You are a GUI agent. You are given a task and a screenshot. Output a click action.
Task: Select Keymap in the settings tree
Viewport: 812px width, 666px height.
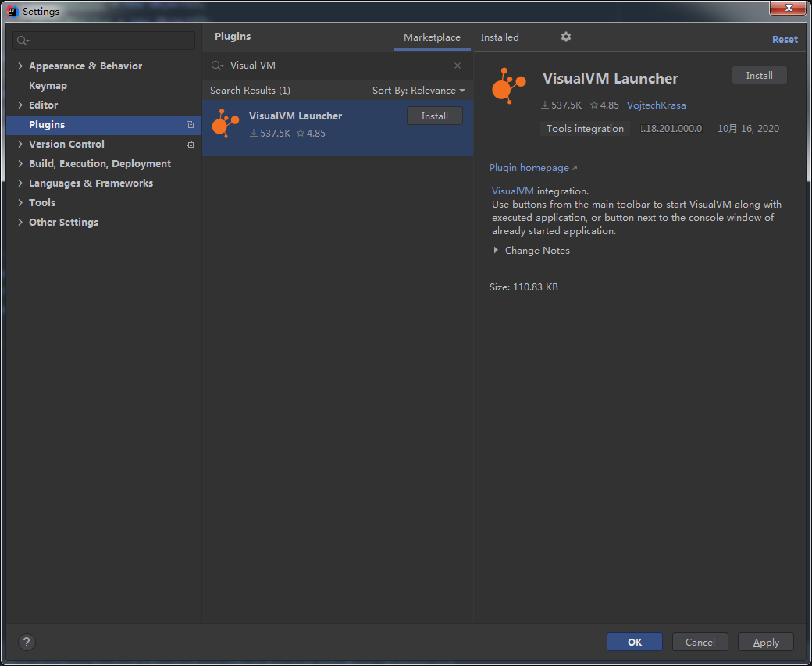[x=48, y=85]
